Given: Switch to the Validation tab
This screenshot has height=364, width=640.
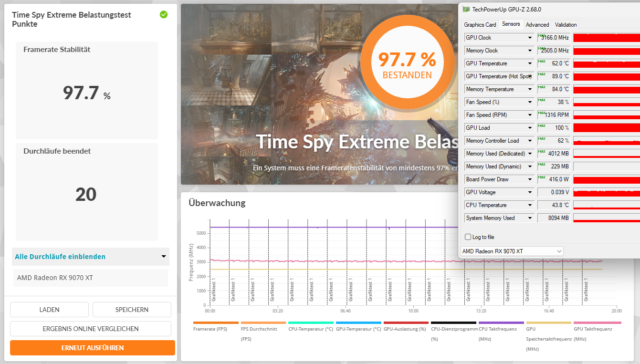Looking at the screenshot, I should tap(566, 25).
